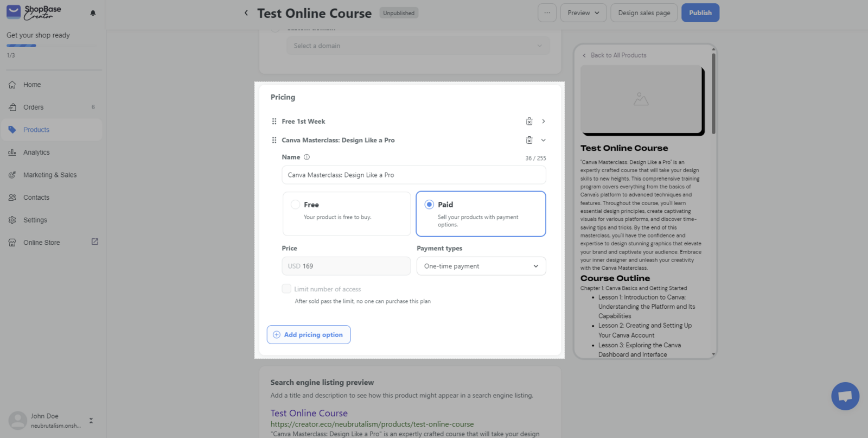868x438 pixels.
Task: Go back using the arrow beside Test Online Course
Action: click(x=246, y=13)
